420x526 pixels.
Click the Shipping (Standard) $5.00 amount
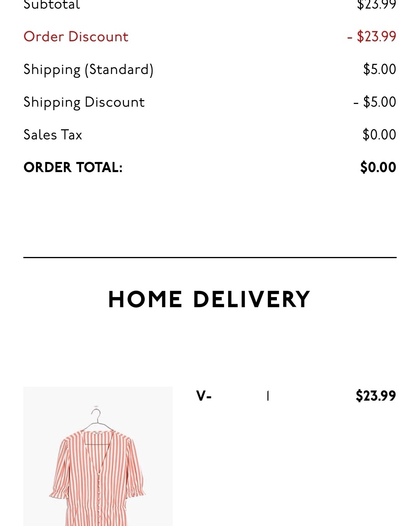tap(380, 69)
